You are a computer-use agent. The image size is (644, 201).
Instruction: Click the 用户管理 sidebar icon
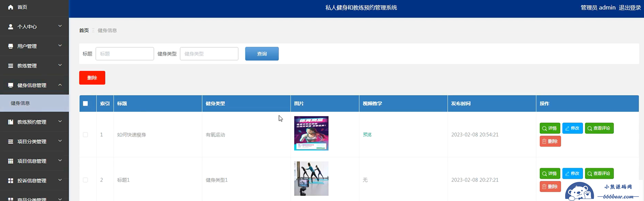tap(11, 46)
